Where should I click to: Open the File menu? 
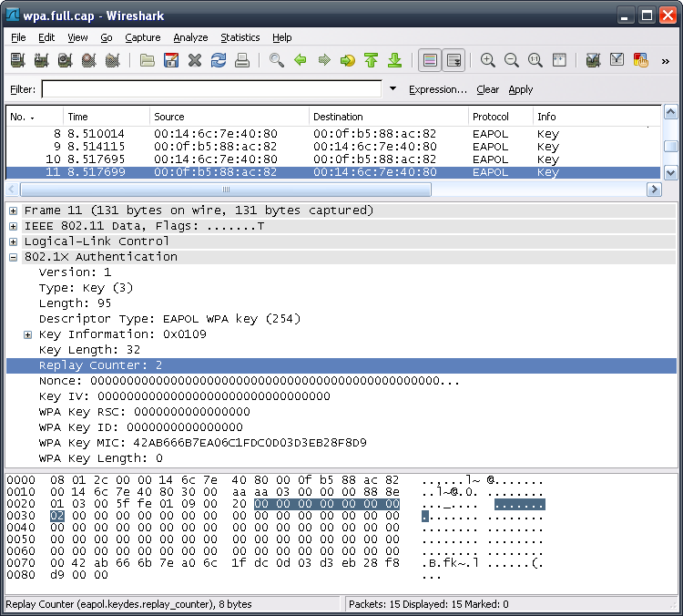pyautogui.click(x=18, y=37)
